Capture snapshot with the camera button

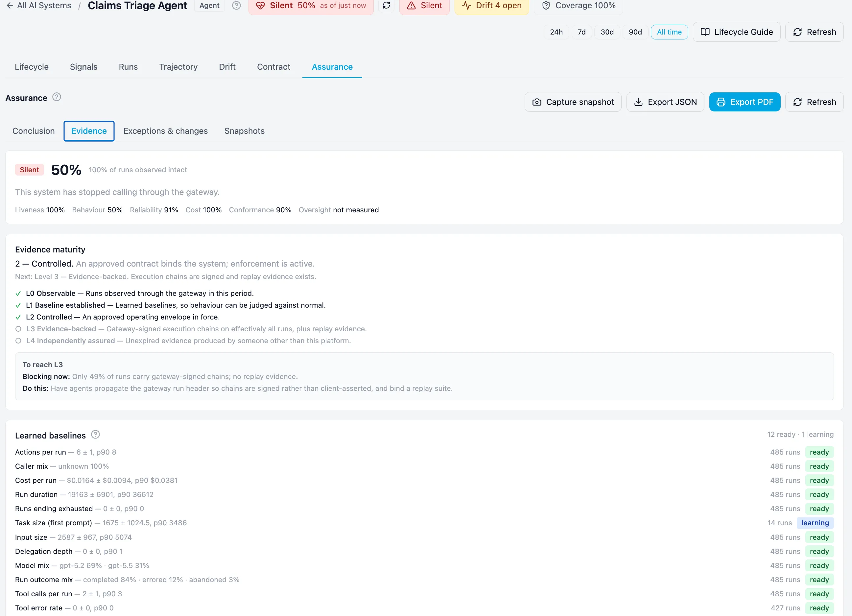click(573, 102)
